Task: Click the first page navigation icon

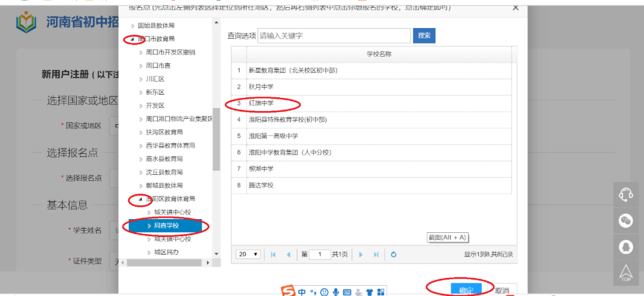Action: pyautogui.click(x=273, y=254)
